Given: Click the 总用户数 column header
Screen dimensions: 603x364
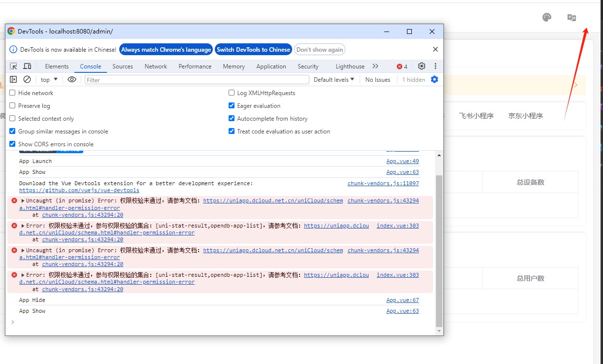Looking at the screenshot, I should point(531,278).
